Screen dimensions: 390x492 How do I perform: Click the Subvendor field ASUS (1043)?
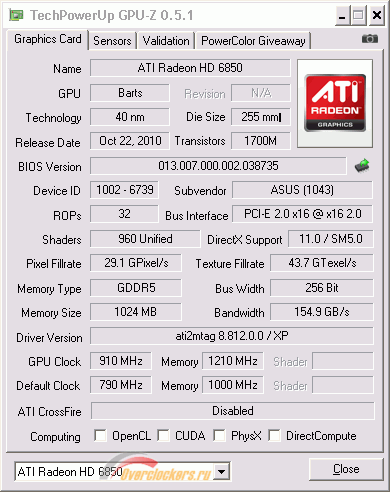(x=302, y=190)
